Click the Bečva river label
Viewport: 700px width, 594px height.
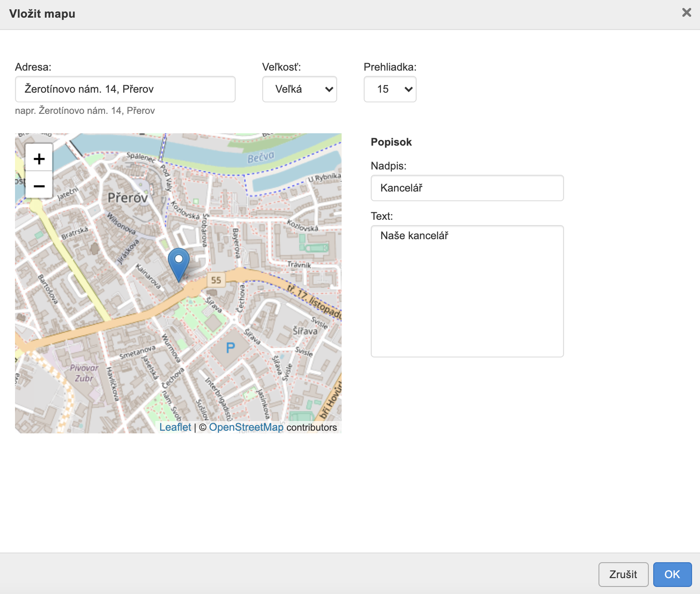pos(260,157)
